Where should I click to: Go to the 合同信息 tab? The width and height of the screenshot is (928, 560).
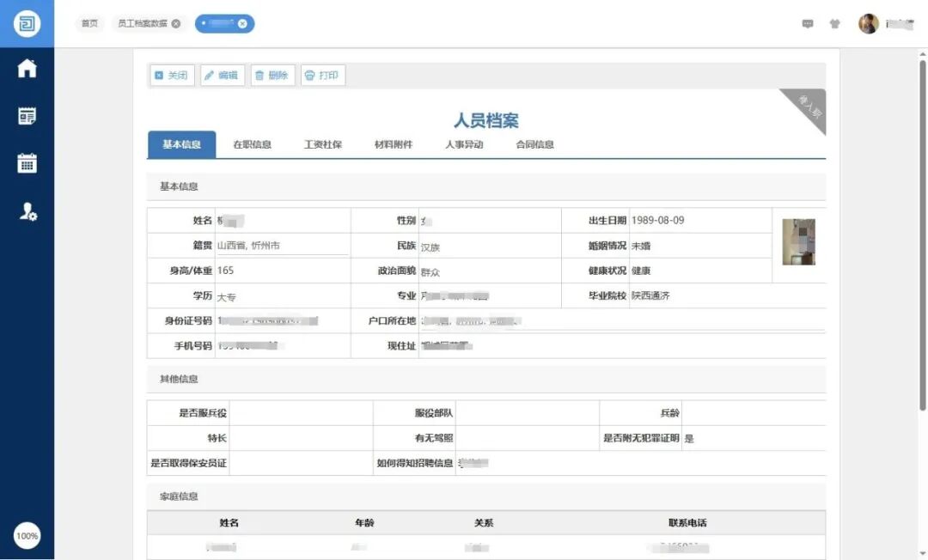tap(534, 144)
